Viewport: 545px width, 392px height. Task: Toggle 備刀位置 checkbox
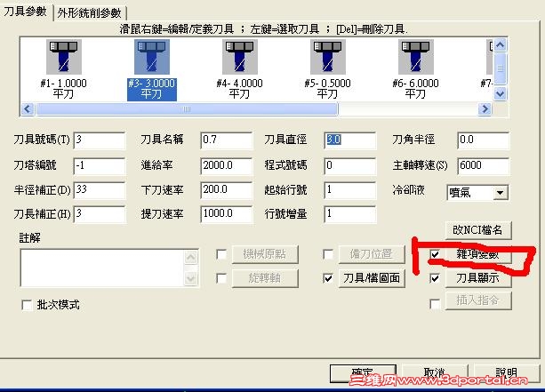coord(328,254)
